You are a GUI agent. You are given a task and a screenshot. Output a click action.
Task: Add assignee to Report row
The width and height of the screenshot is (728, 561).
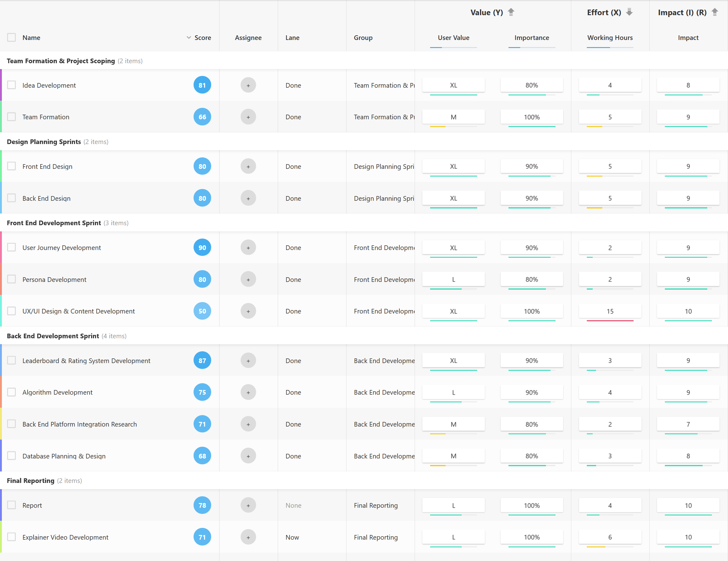pos(248,505)
